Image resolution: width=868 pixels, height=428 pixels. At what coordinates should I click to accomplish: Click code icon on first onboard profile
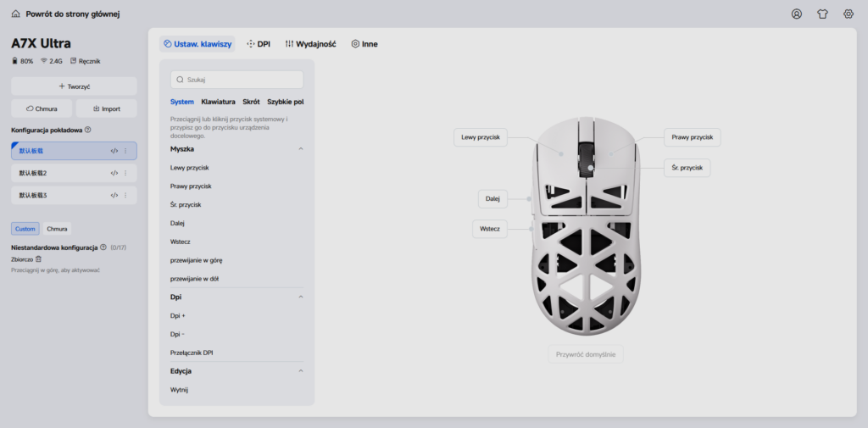(114, 151)
